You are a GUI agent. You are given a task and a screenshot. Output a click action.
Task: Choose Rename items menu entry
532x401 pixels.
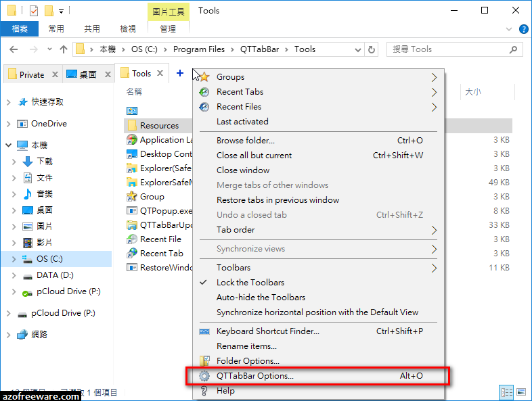[x=318, y=346]
